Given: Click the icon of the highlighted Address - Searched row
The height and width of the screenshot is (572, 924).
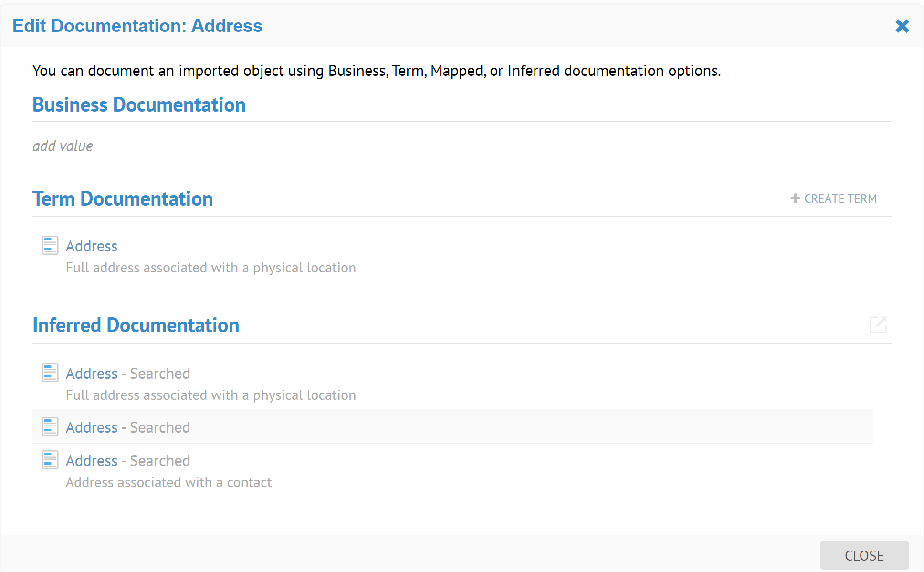Looking at the screenshot, I should 50,426.
